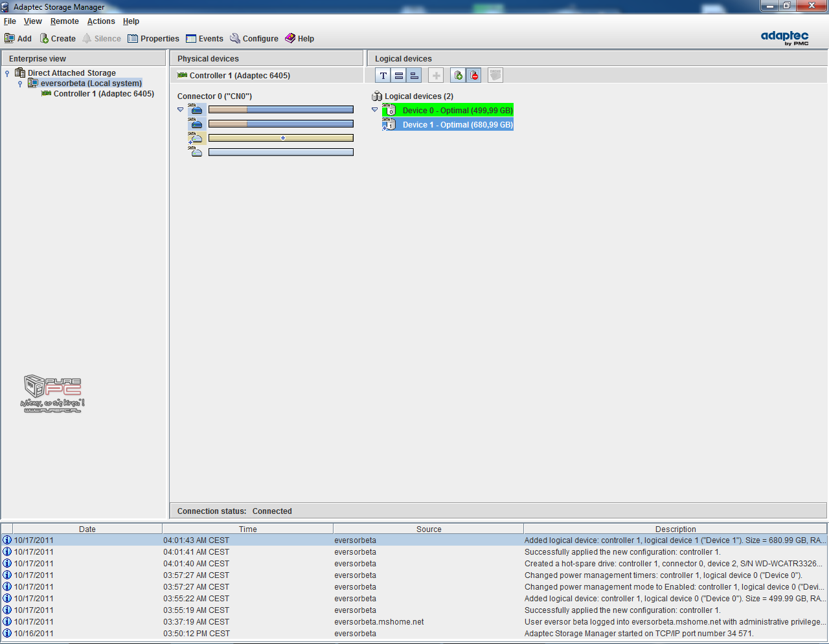
Task: Sort event log by Time column
Action: click(x=247, y=529)
